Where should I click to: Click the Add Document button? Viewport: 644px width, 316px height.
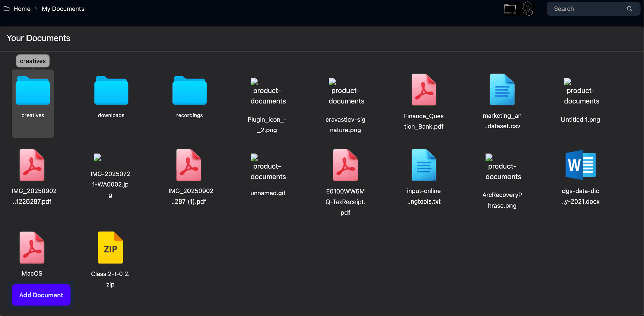pos(41,295)
